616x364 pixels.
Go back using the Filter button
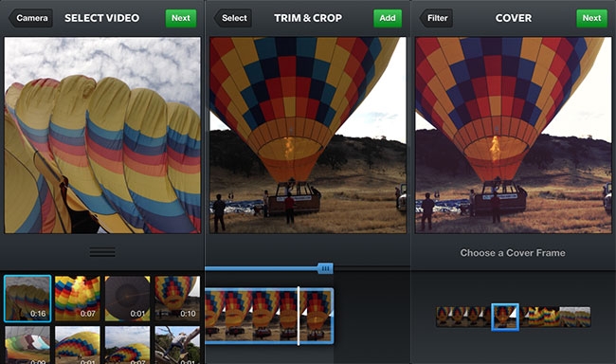436,18
